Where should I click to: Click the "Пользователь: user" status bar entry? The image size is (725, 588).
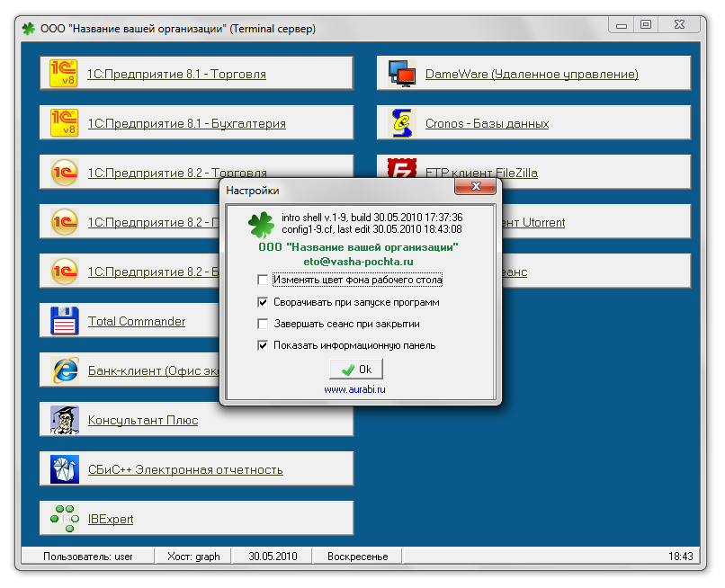[x=88, y=557]
